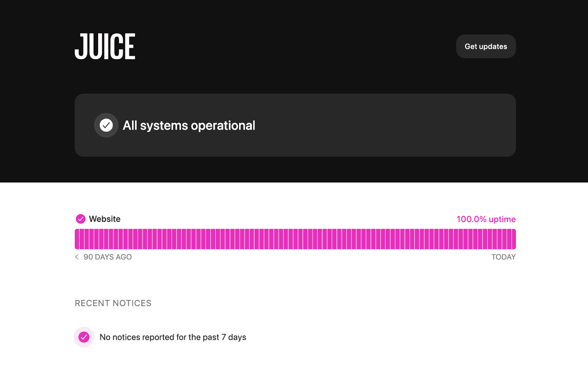Expand the earlier uptime history with the left arrow
The height and width of the screenshot is (392, 588).
point(77,257)
